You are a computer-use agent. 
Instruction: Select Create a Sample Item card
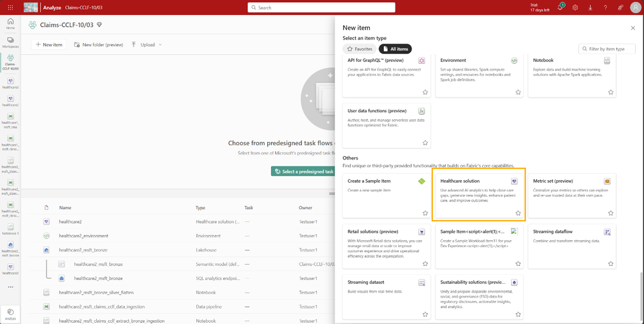tap(387, 196)
